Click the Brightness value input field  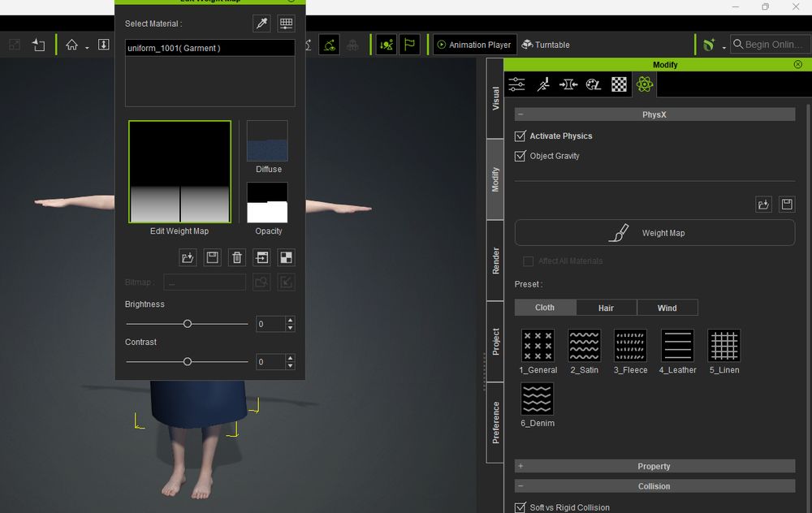pyautogui.click(x=270, y=324)
